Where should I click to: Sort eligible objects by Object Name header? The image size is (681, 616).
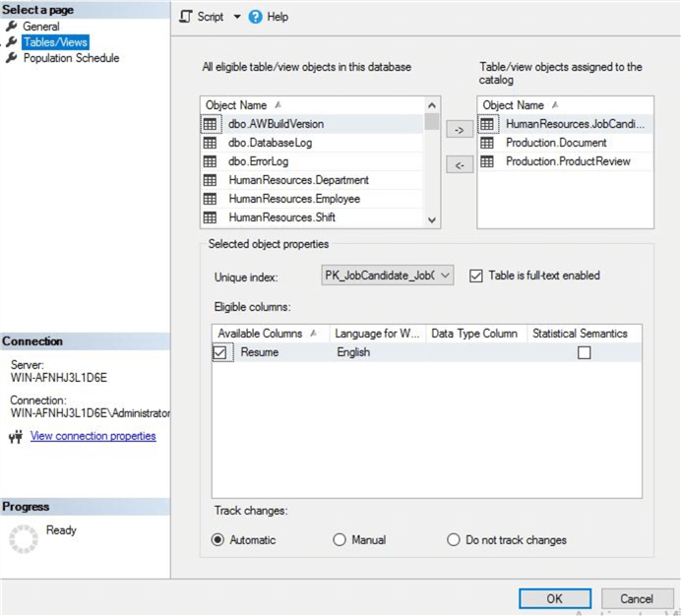(311, 105)
